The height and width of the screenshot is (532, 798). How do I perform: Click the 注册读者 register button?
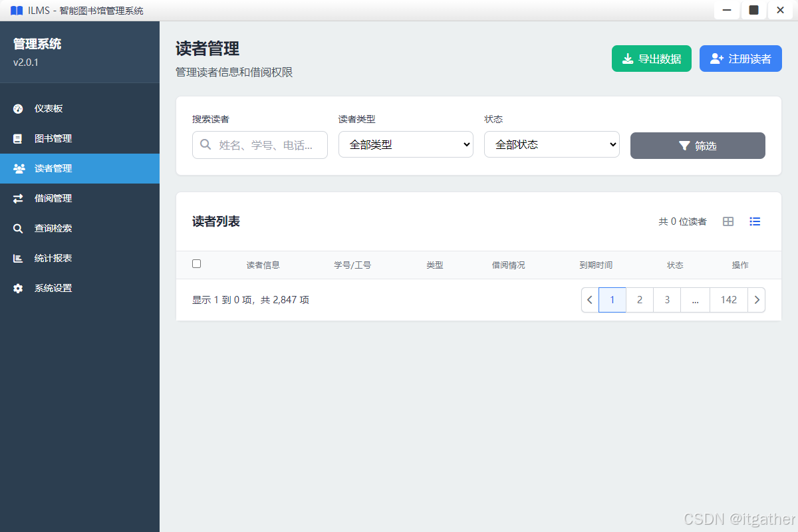pyautogui.click(x=740, y=59)
